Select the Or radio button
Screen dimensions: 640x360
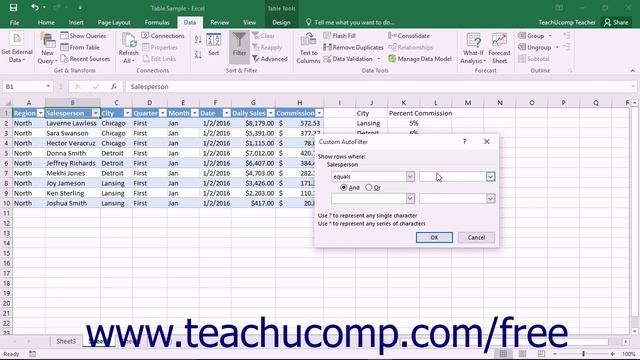(x=369, y=187)
